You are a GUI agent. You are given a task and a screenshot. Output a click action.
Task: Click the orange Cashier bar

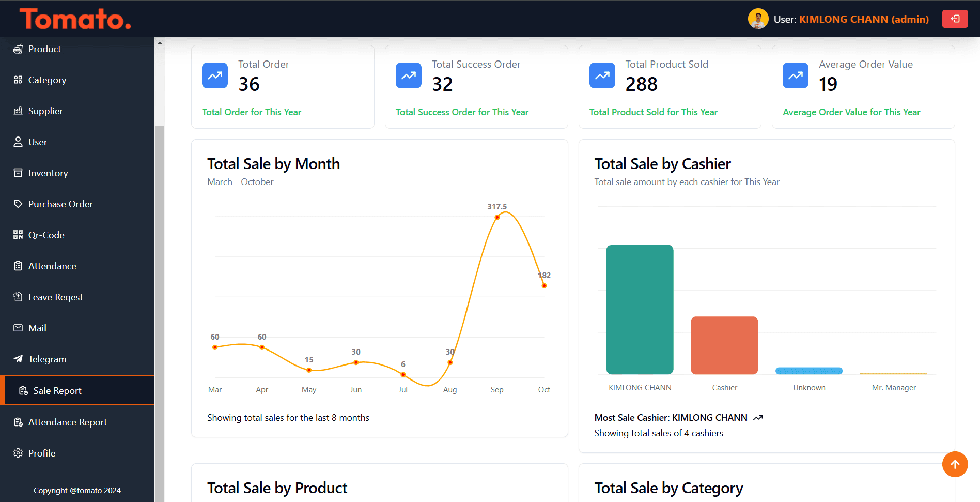724,345
